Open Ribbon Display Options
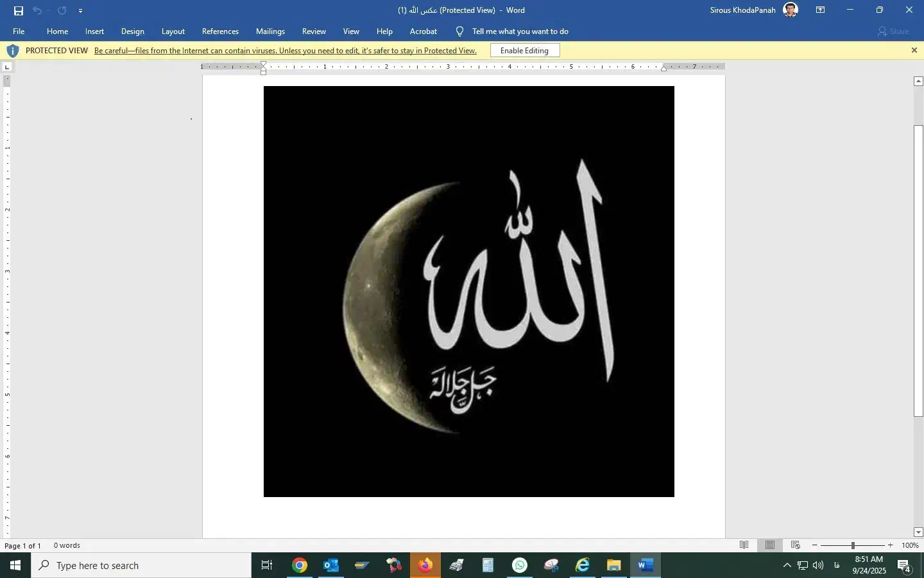924x578 pixels. click(820, 10)
